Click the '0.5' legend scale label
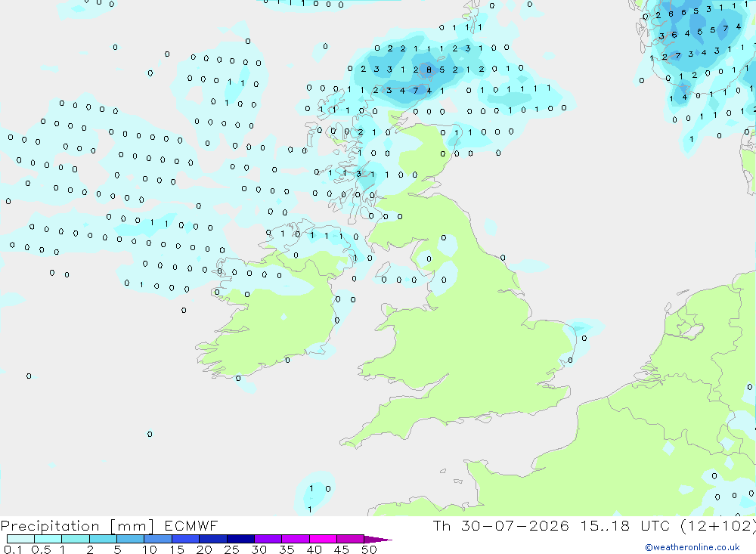This screenshot has height=554, width=756. [41, 549]
